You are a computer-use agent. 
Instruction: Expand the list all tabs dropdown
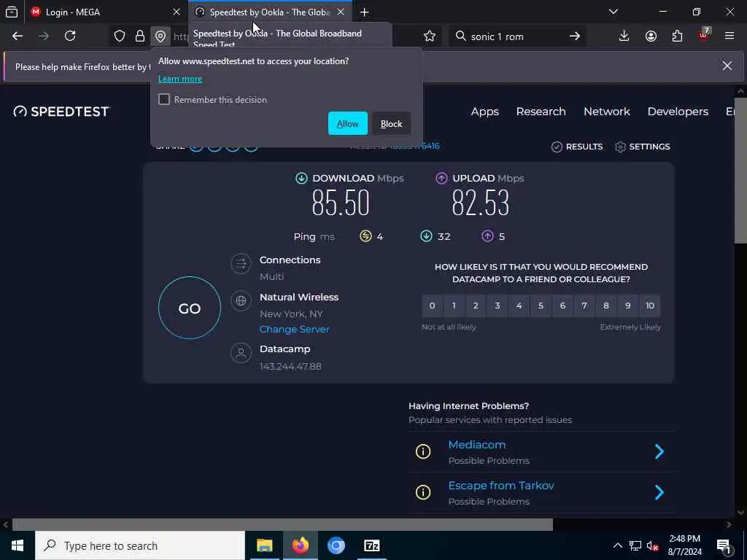click(x=614, y=12)
